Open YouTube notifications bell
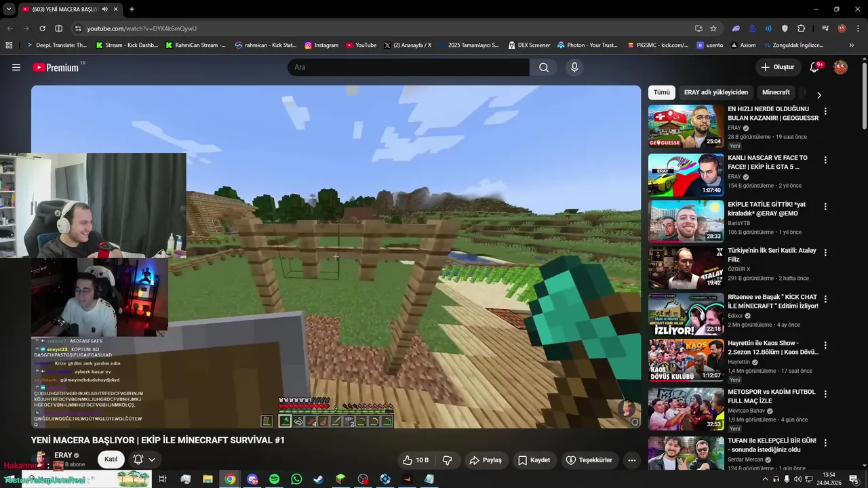The height and width of the screenshot is (488, 868). (x=815, y=67)
